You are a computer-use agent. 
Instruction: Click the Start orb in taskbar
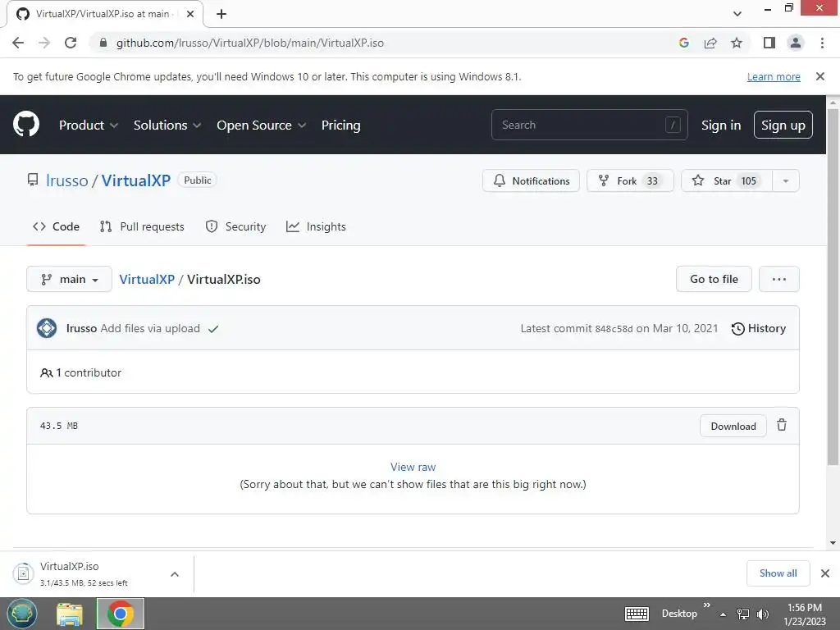(x=22, y=614)
